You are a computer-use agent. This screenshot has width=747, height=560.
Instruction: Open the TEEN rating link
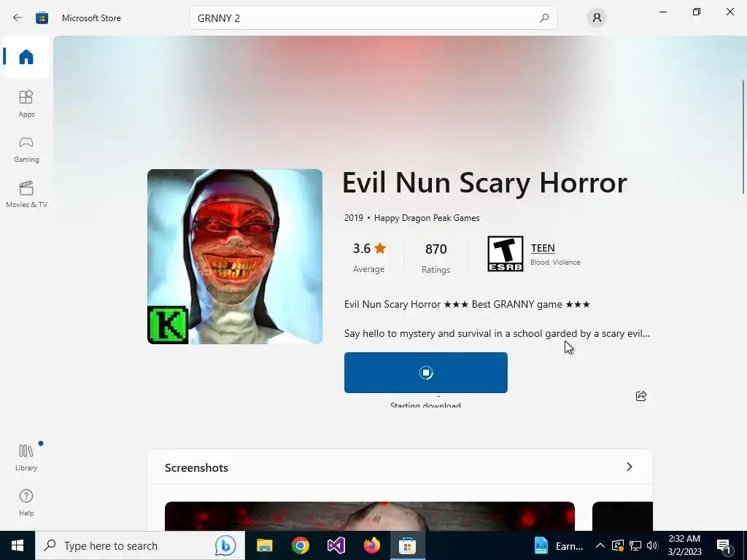tap(543, 248)
